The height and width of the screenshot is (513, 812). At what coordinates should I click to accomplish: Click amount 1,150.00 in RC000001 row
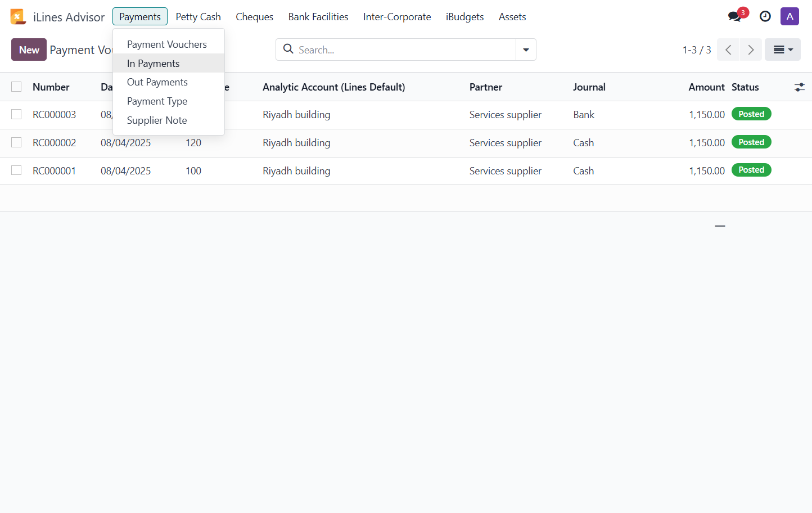(707, 171)
